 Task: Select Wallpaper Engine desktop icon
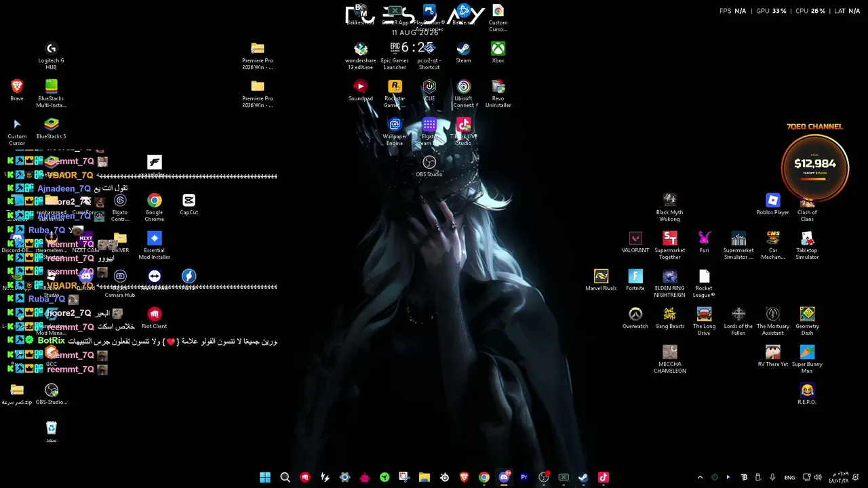tap(395, 131)
